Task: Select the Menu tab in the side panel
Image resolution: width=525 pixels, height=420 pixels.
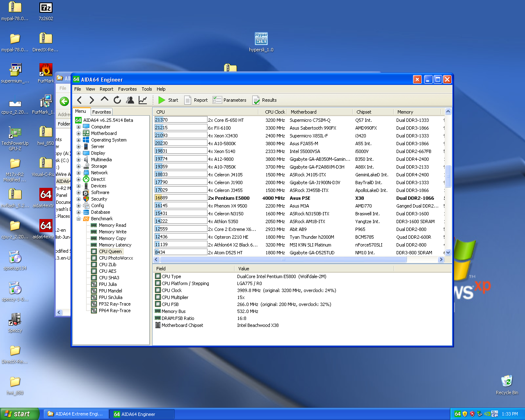Action: point(81,111)
